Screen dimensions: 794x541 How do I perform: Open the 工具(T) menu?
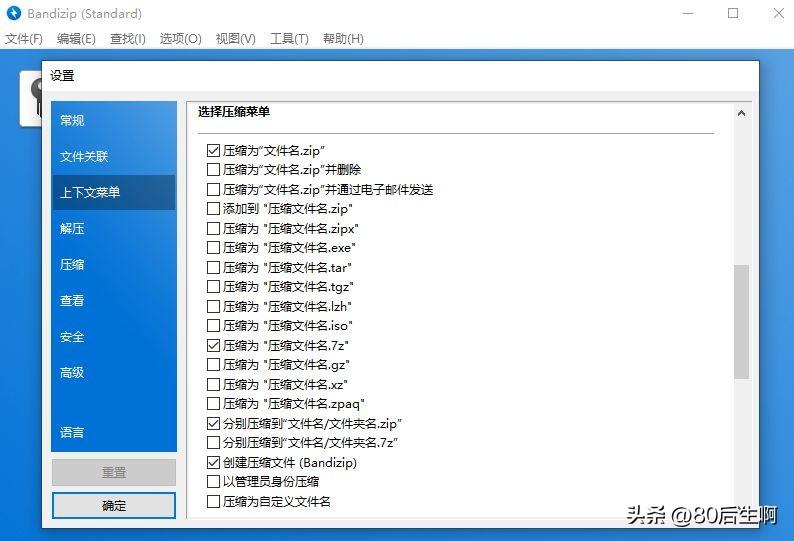tap(289, 38)
